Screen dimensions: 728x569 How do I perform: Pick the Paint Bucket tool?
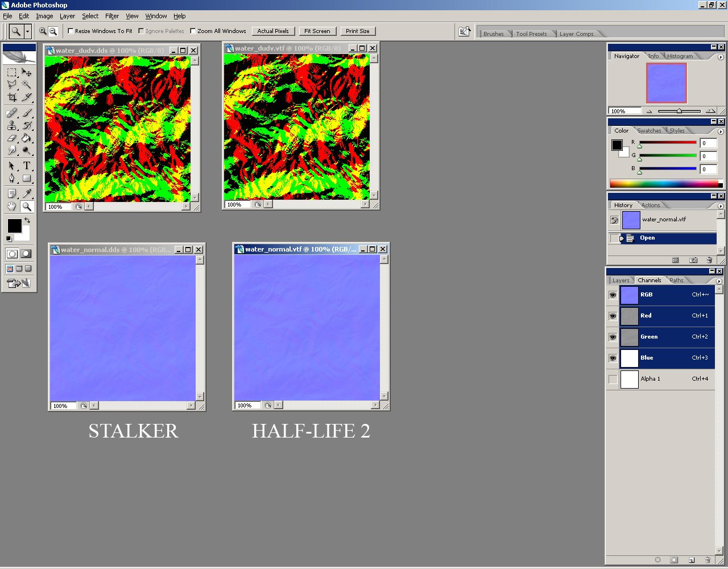click(x=26, y=138)
